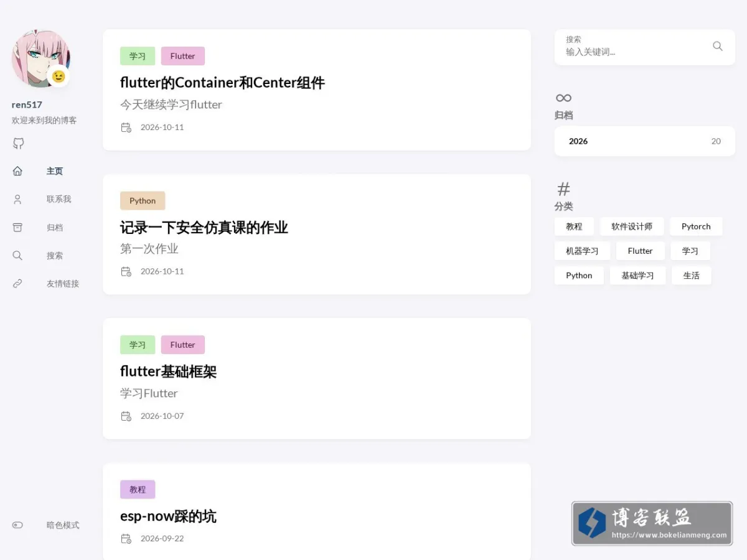Viewport: 747px width, 560px height.
Task: Click the search magnifier icon in search box
Action: (x=718, y=46)
